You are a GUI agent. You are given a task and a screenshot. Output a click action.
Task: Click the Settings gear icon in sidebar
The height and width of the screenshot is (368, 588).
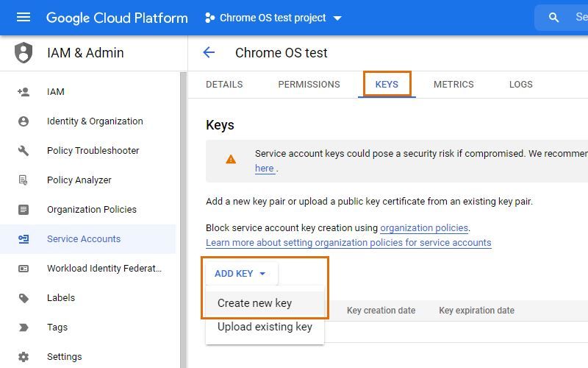coord(24,357)
